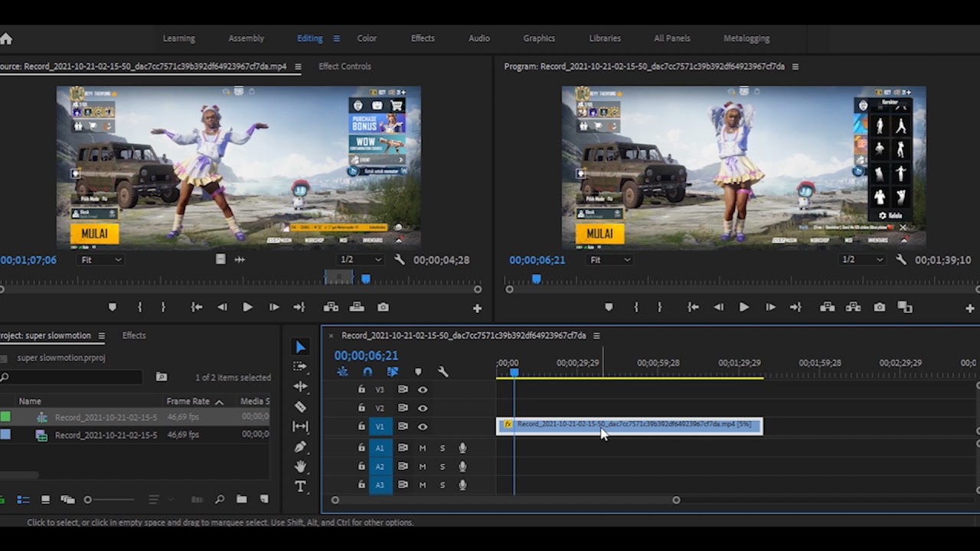This screenshot has height=551, width=980.
Task: Select the Pen tool
Action: click(x=300, y=447)
